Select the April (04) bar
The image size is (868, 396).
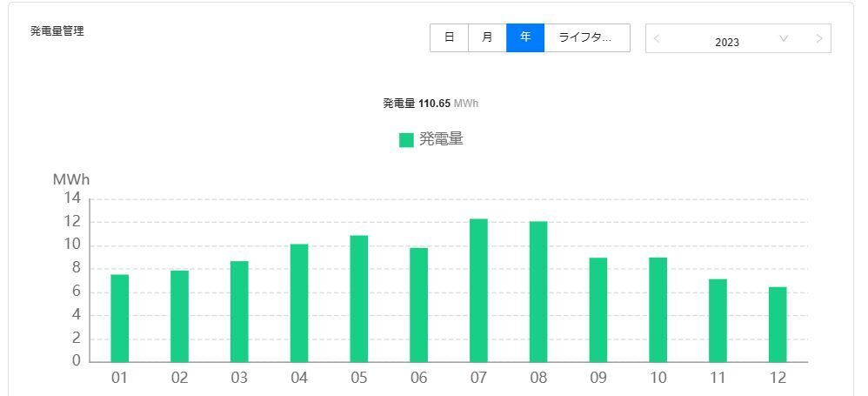point(299,303)
